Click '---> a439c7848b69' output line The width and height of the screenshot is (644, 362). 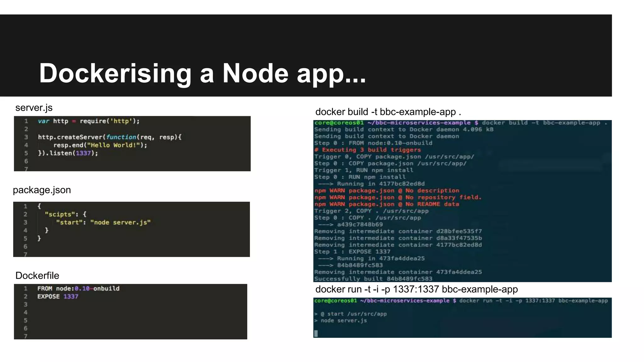click(351, 225)
